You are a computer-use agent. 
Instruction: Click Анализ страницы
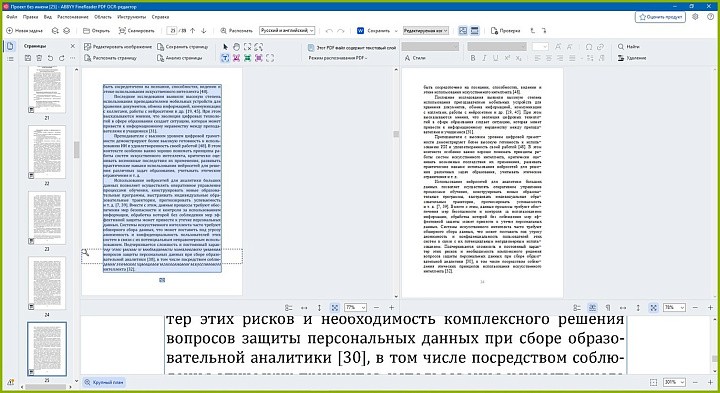(180, 58)
